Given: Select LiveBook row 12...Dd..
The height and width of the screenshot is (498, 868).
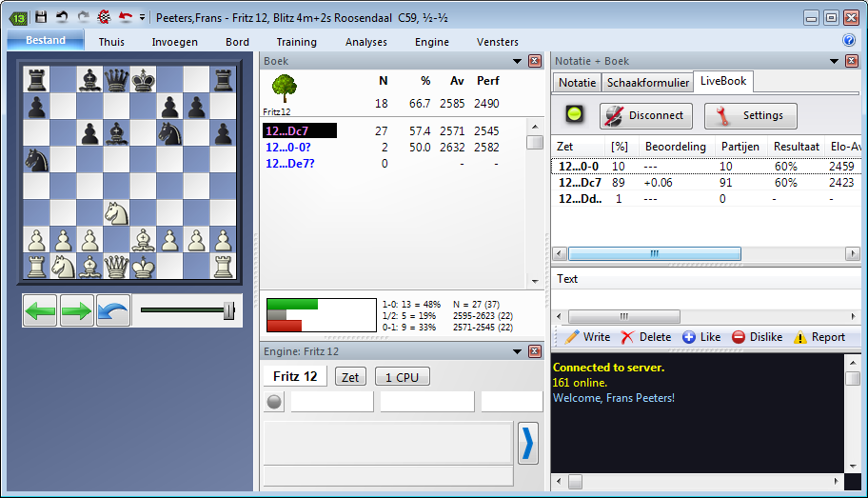Looking at the screenshot, I should (706, 198).
